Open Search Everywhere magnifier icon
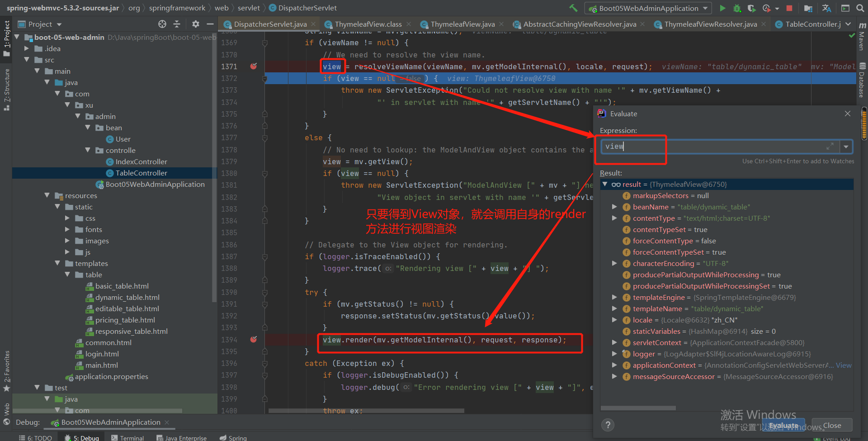Image resolution: width=868 pixels, height=441 pixels. coord(860,8)
